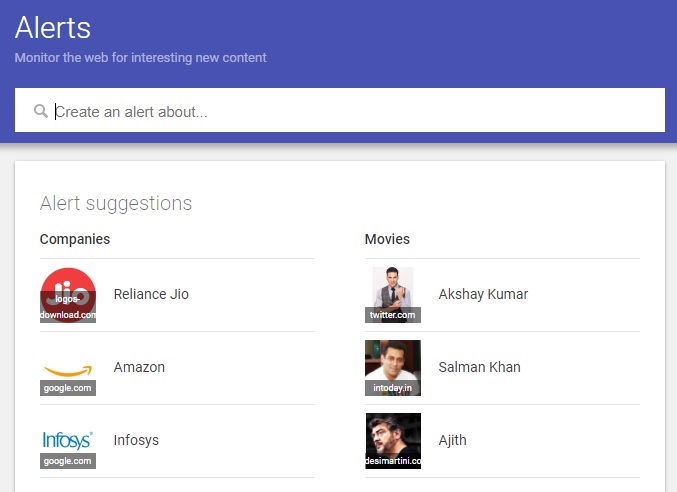Select the Salman Khan photo thumbnail
The image size is (677, 492).
pyautogui.click(x=393, y=368)
